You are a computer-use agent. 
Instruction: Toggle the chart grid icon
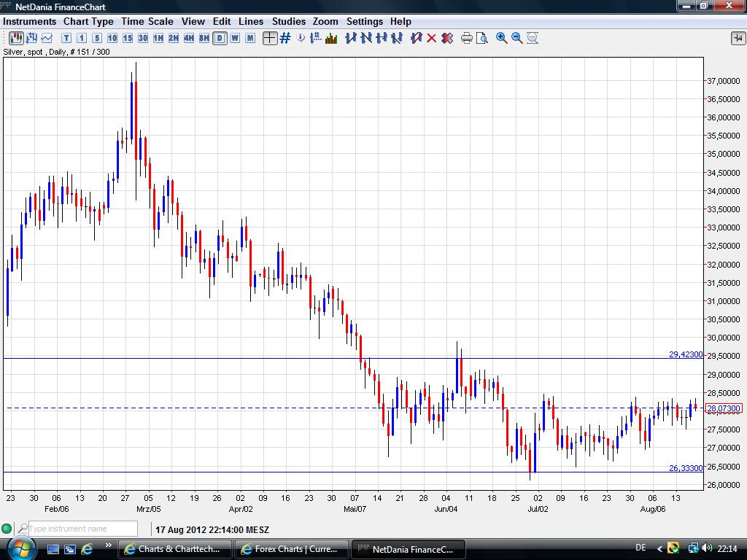[x=285, y=38]
